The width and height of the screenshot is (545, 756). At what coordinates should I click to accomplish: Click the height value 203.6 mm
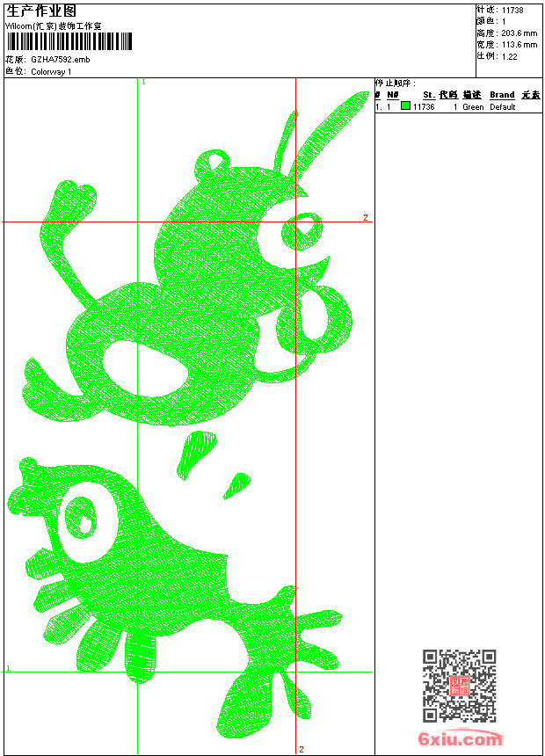tap(519, 33)
